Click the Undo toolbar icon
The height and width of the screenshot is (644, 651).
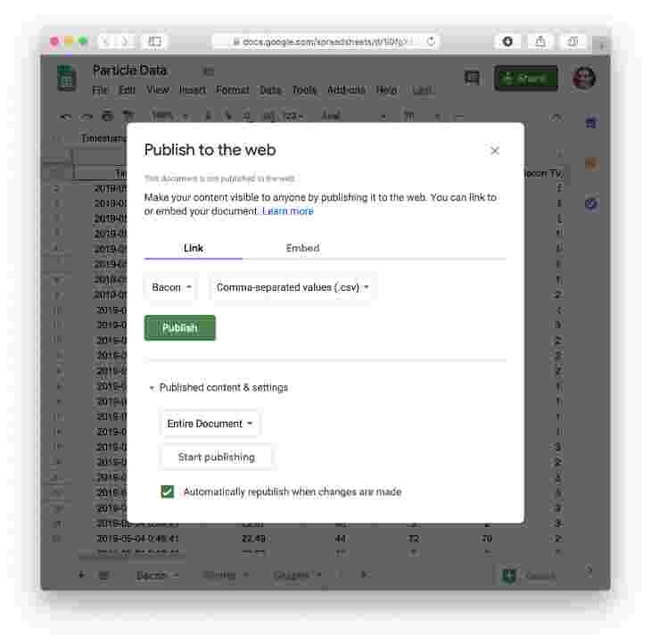[66, 117]
